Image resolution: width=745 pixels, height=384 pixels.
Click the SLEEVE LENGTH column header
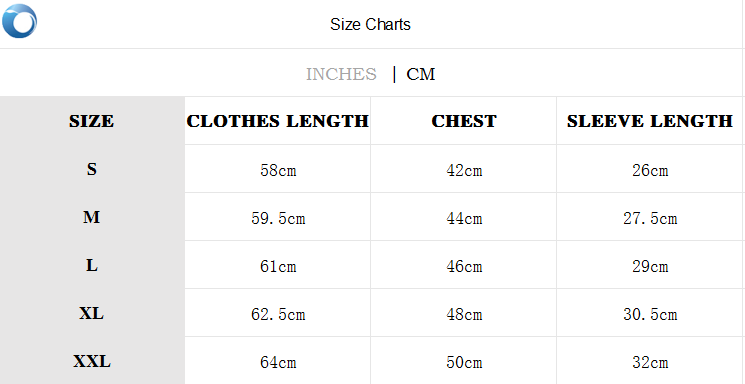649,121
